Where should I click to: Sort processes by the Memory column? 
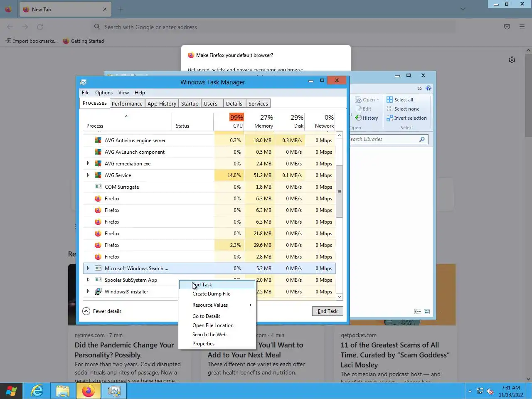pyautogui.click(x=259, y=121)
